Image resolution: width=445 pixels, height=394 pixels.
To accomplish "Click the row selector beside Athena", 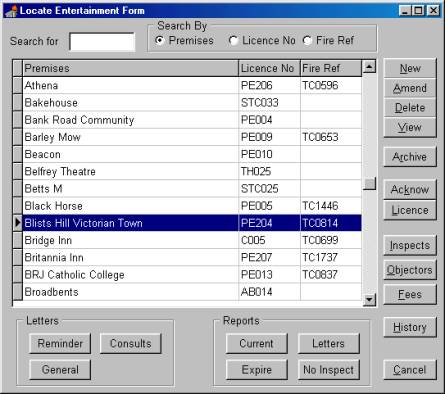I will 17,86.
